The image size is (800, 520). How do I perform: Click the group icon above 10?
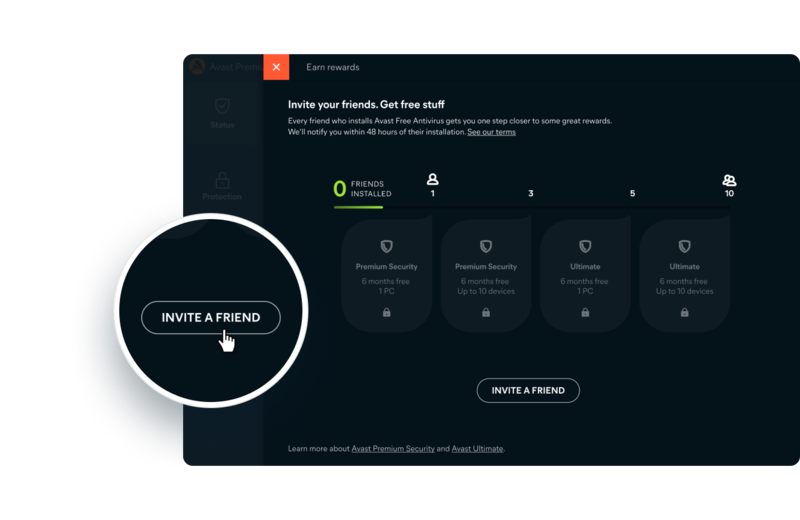(x=729, y=180)
